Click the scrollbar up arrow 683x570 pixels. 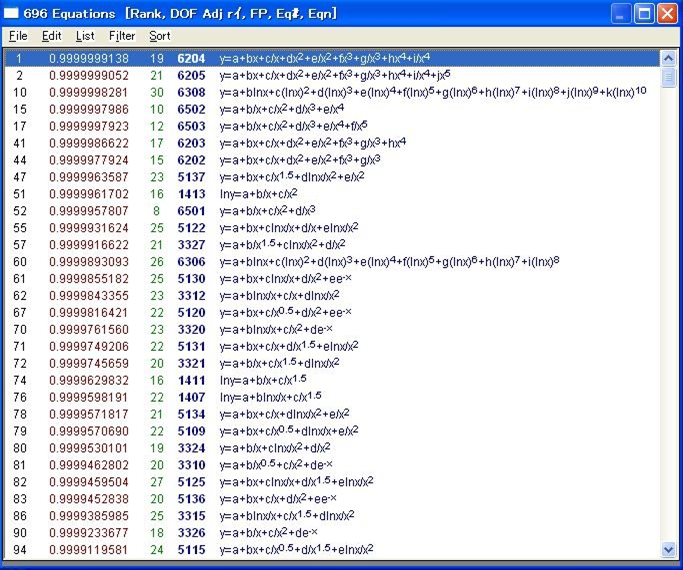click(668, 58)
